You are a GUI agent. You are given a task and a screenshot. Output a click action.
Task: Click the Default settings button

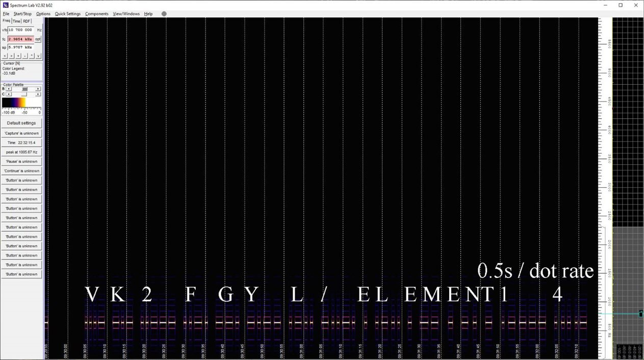pyautogui.click(x=21, y=123)
